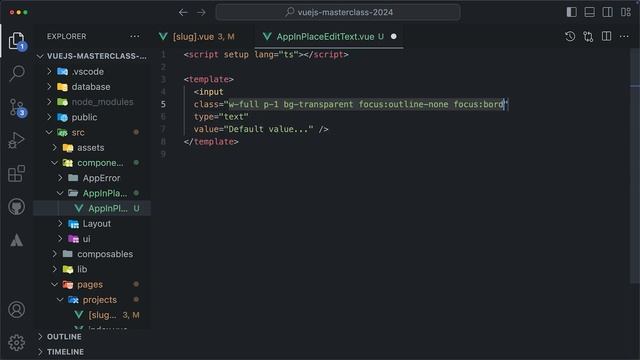This screenshot has width=640, height=360.
Task: Click the <input tag line
Action: [209, 92]
